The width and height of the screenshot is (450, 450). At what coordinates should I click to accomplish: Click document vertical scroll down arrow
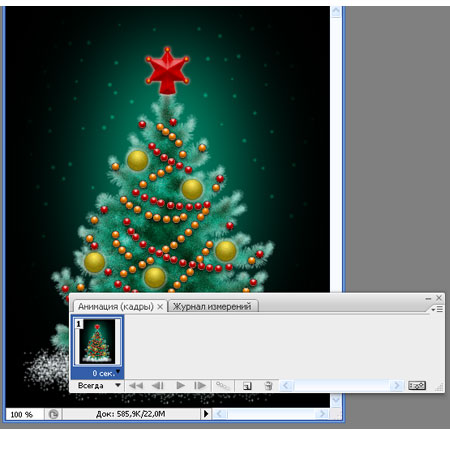336,399
